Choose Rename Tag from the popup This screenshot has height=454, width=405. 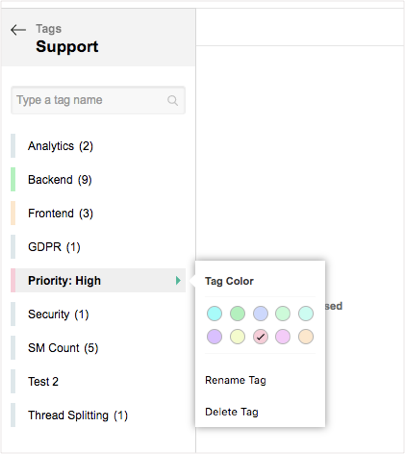[x=236, y=380]
